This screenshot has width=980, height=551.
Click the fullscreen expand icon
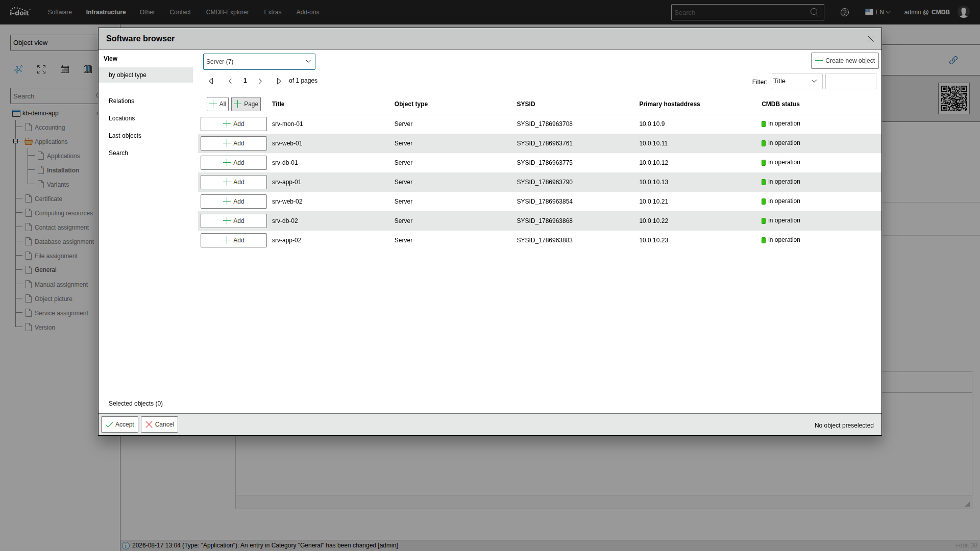(x=41, y=69)
